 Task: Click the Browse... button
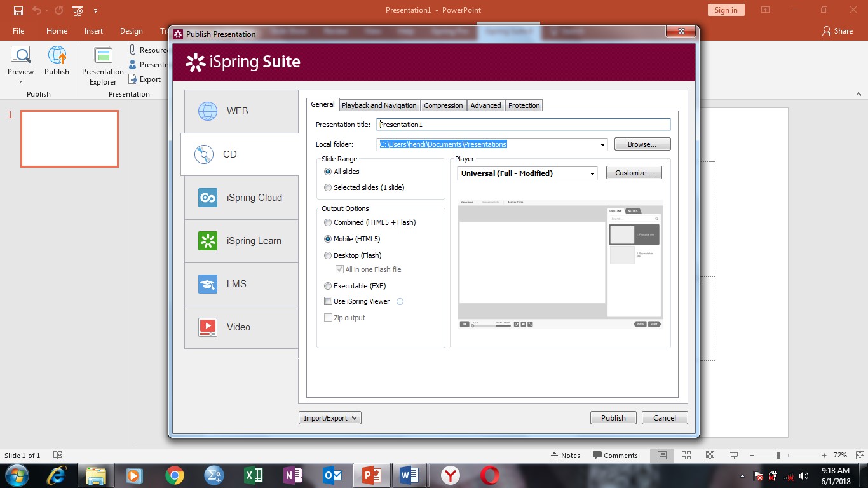[x=642, y=144]
